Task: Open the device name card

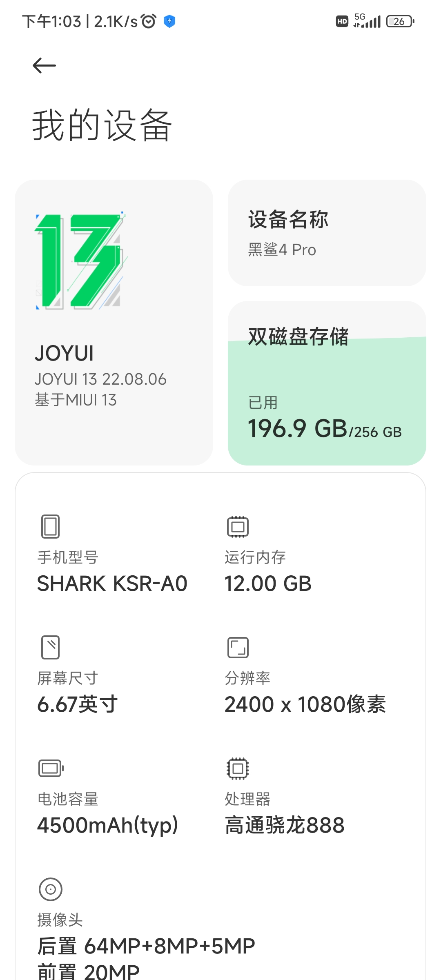Action: pos(327,233)
